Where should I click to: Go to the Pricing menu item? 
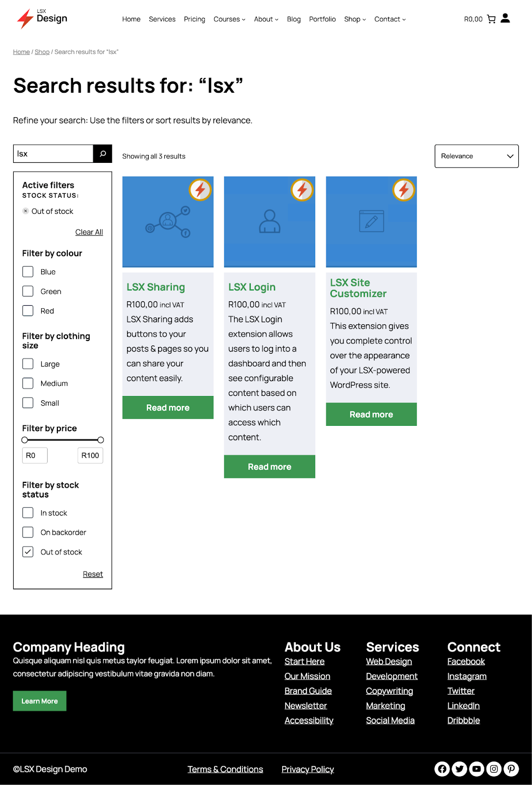(x=194, y=19)
